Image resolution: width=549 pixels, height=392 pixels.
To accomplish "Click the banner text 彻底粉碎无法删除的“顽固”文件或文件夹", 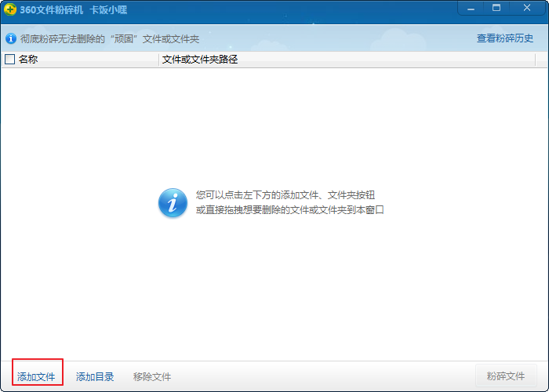I will click(110, 39).
